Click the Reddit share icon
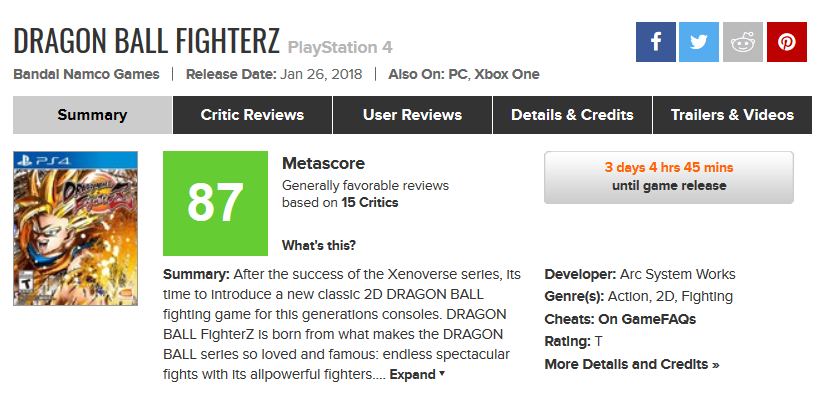Image resolution: width=823 pixels, height=396 pixels. coord(743,42)
